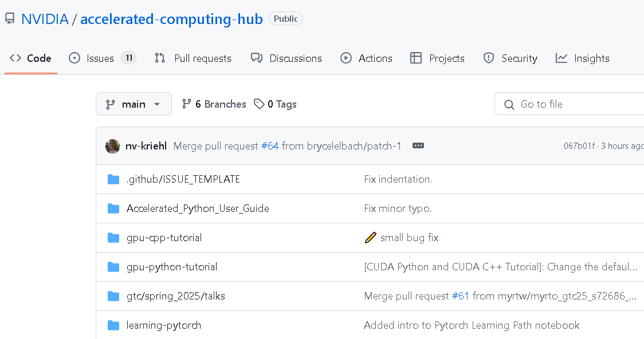Click the tag icon next to 0 Tags
The height and width of the screenshot is (339, 644).
point(260,104)
